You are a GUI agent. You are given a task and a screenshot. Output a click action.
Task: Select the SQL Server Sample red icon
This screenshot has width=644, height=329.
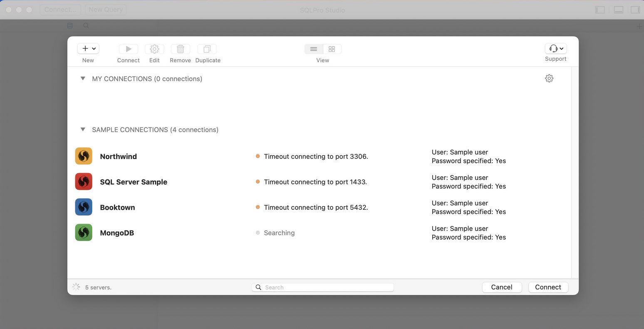click(84, 182)
